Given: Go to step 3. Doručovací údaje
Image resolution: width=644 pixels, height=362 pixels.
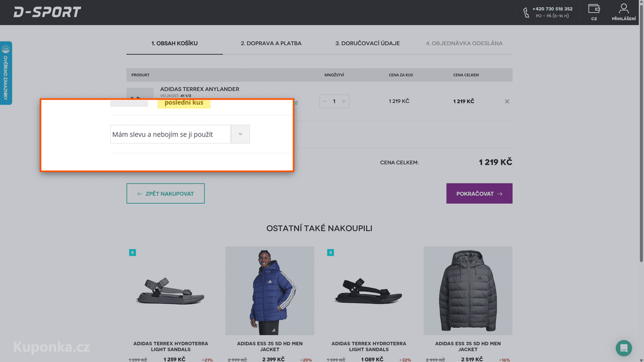Looking at the screenshot, I should [x=368, y=43].
